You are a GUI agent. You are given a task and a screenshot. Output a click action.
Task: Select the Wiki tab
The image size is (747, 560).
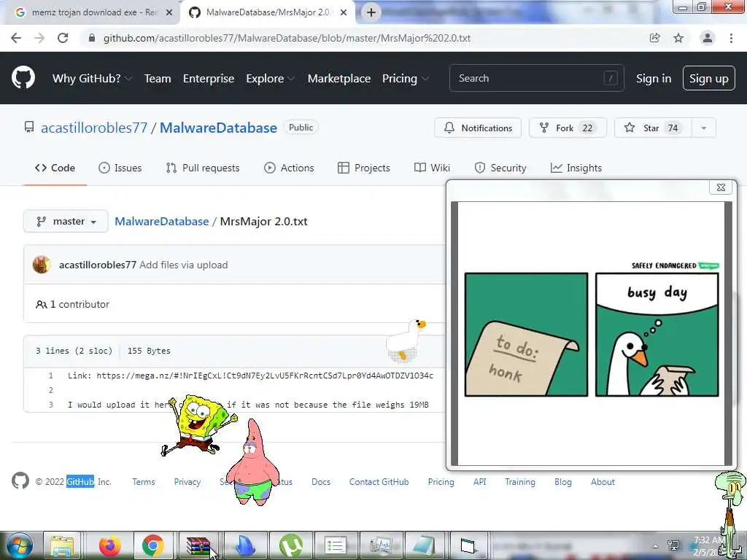(432, 168)
